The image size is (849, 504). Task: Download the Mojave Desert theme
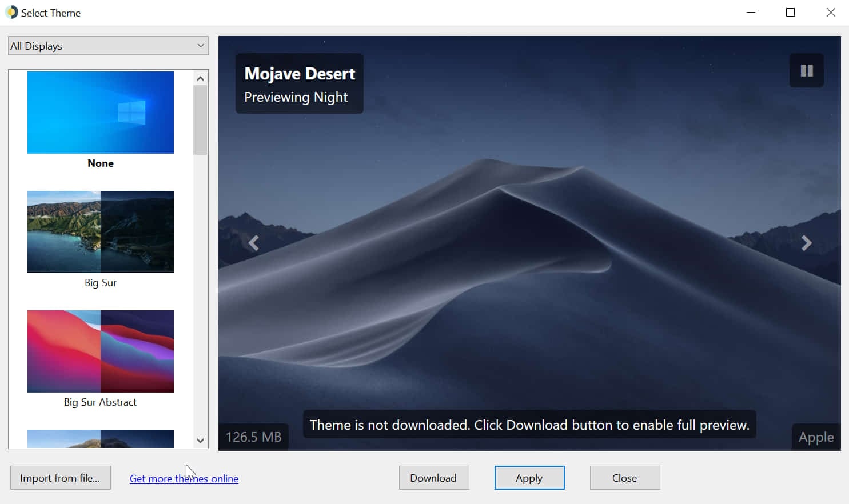pyautogui.click(x=434, y=478)
